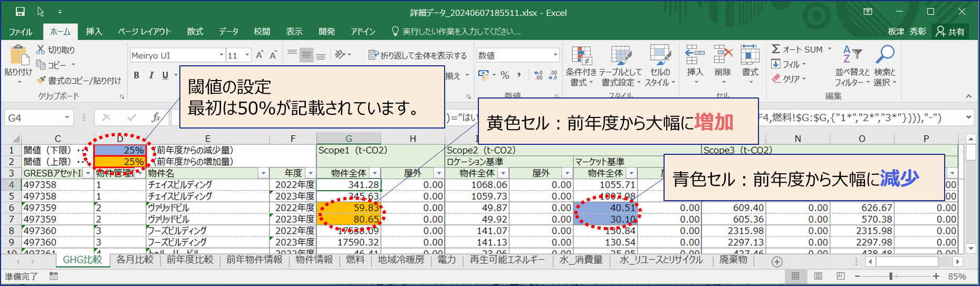The image size is (980, 286).
Task: Open 条件付き書式 conditional formatting
Action: [x=581, y=66]
